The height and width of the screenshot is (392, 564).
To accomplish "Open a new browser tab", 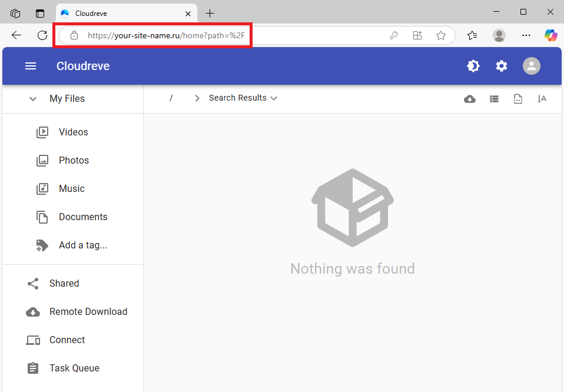I will (x=210, y=14).
